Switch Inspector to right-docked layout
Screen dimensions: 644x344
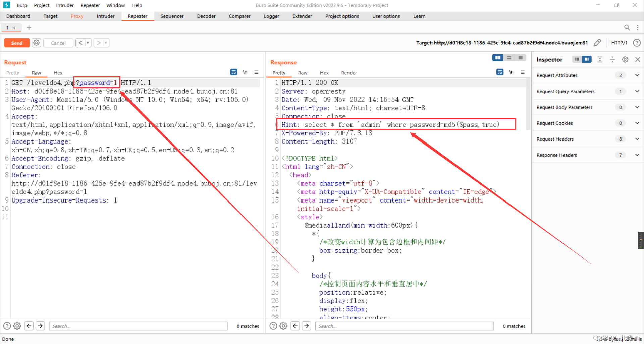[x=587, y=59]
